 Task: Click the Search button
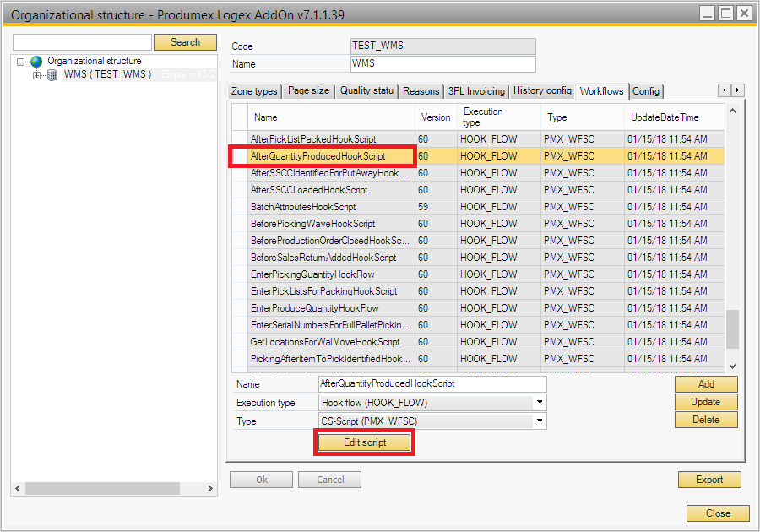pos(185,41)
